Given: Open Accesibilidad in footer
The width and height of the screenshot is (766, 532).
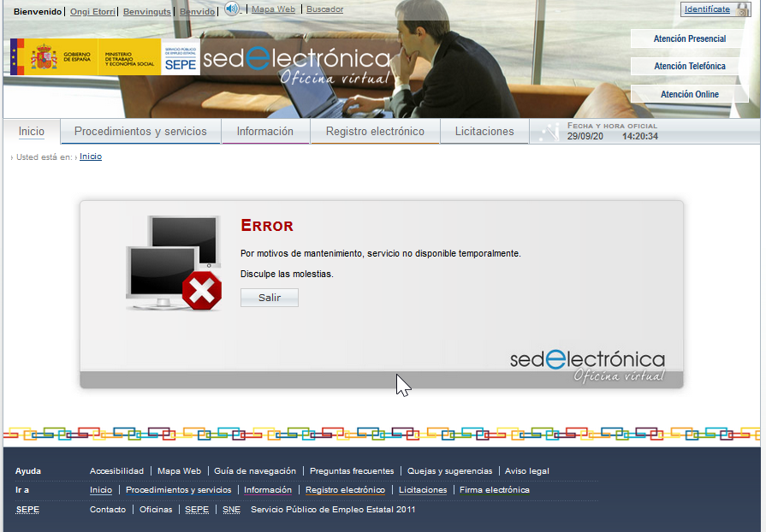Looking at the screenshot, I should click(116, 471).
